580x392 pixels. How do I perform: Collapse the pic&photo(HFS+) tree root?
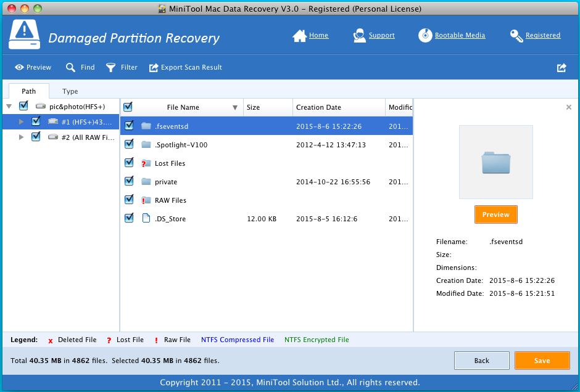[x=9, y=106]
